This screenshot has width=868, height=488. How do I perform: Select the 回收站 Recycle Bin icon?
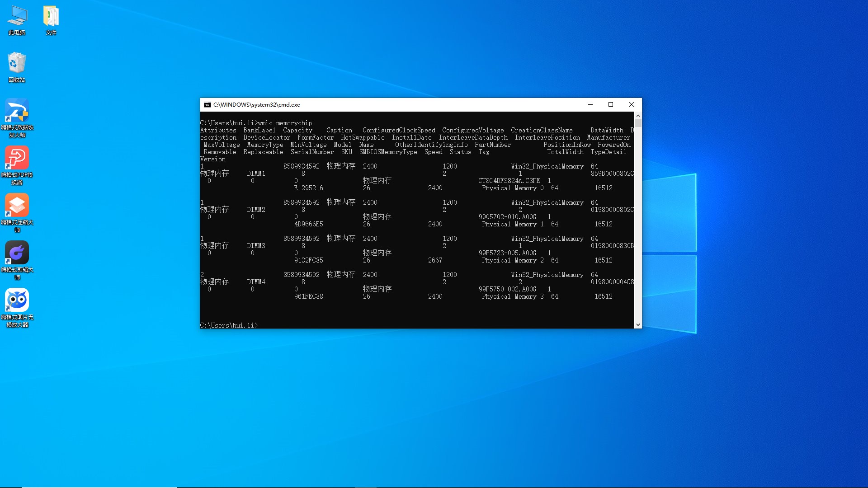click(x=17, y=67)
